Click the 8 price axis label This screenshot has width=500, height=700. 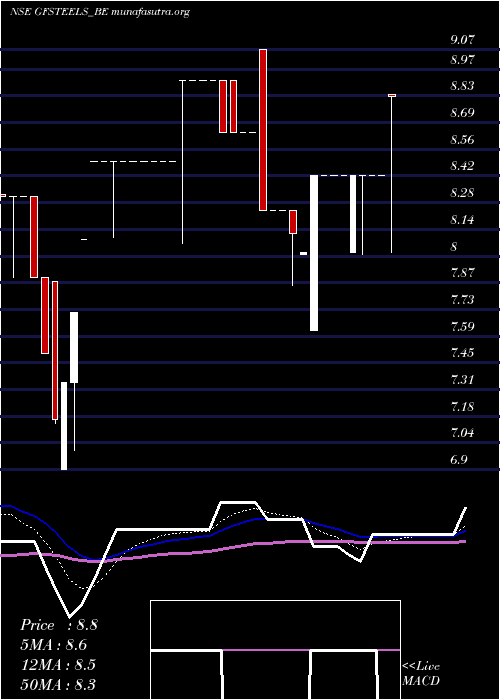(454, 246)
